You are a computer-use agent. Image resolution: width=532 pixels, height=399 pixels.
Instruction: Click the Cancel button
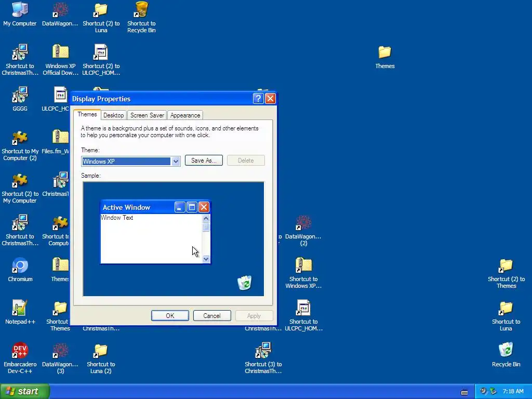point(212,315)
